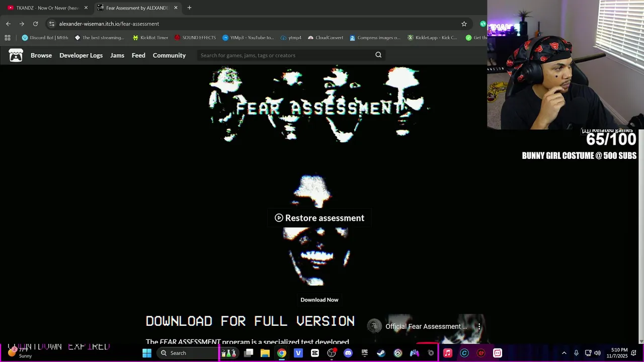This screenshot has width=644, height=362.
Task: Click the search magnifier icon on itch.io
Action: click(x=378, y=55)
